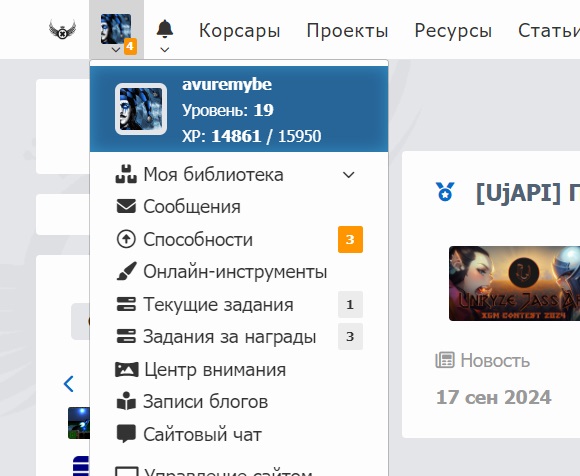This screenshot has height=476, width=580.
Task: Open the Проекты menu item
Action: 347,30
